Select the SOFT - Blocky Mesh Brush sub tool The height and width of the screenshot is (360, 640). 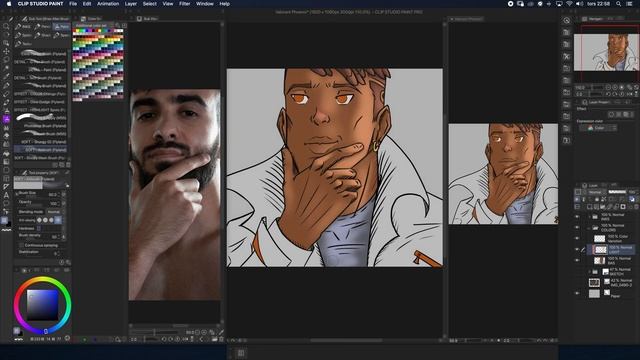click(40, 158)
